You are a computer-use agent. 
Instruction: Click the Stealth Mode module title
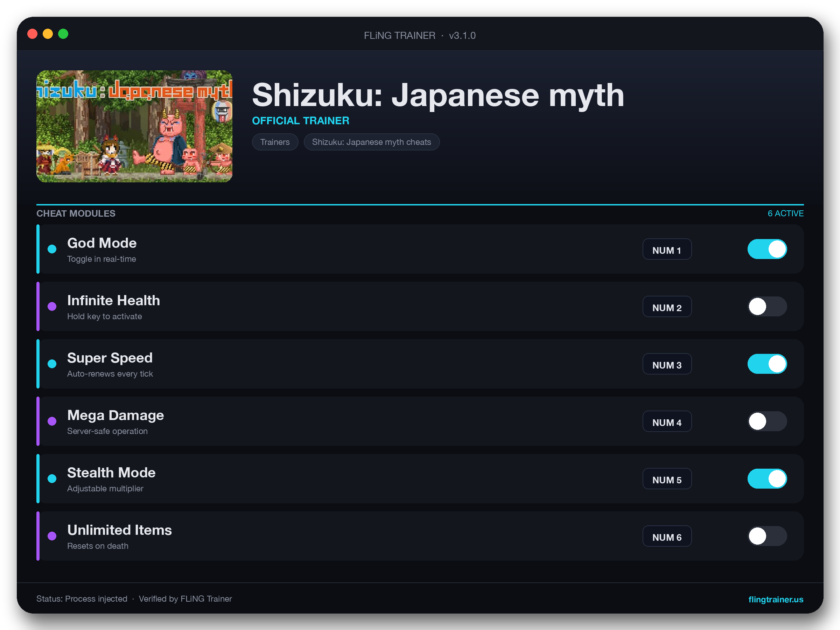[x=111, y=472]
